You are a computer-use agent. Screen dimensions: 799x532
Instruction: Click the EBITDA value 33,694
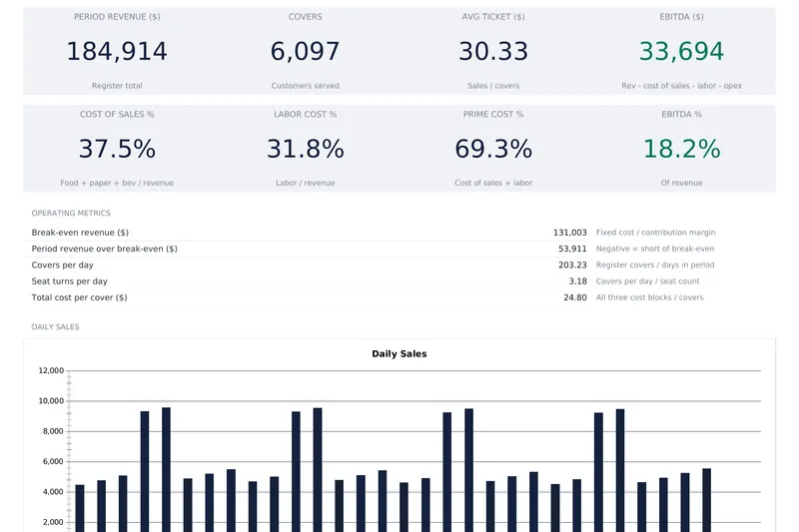(681, 52)
